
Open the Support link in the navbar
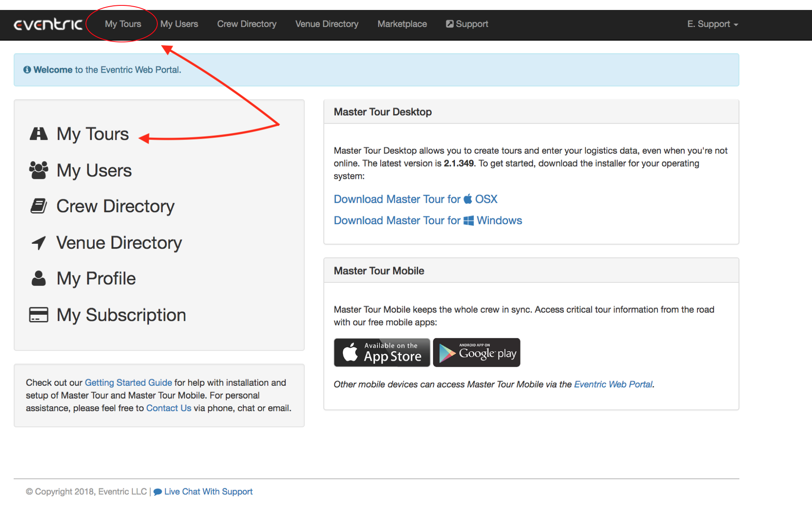[x=467, y=24]
